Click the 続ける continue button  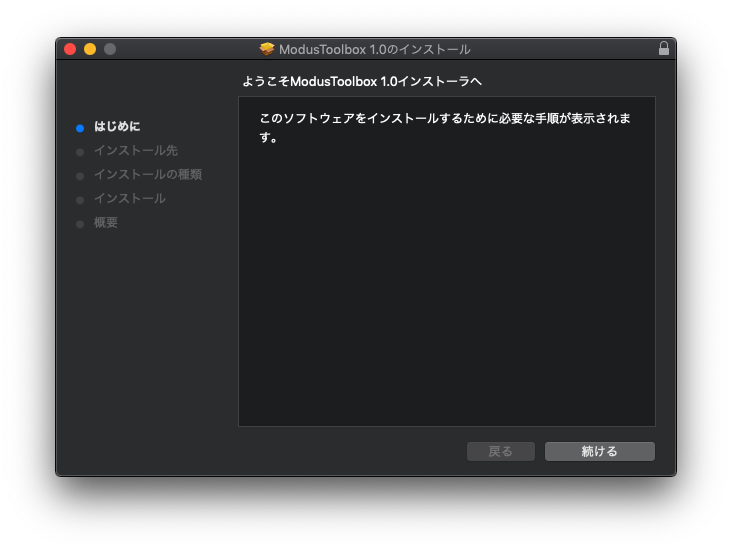click(599, 451)
